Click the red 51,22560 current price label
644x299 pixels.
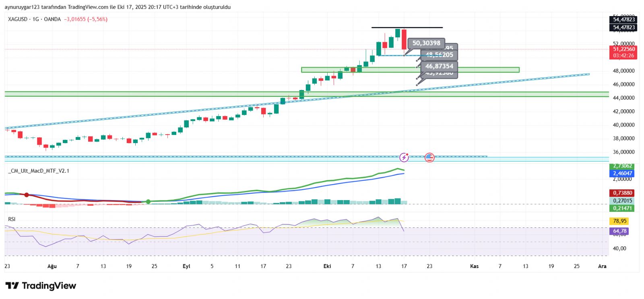coord(623,49)
